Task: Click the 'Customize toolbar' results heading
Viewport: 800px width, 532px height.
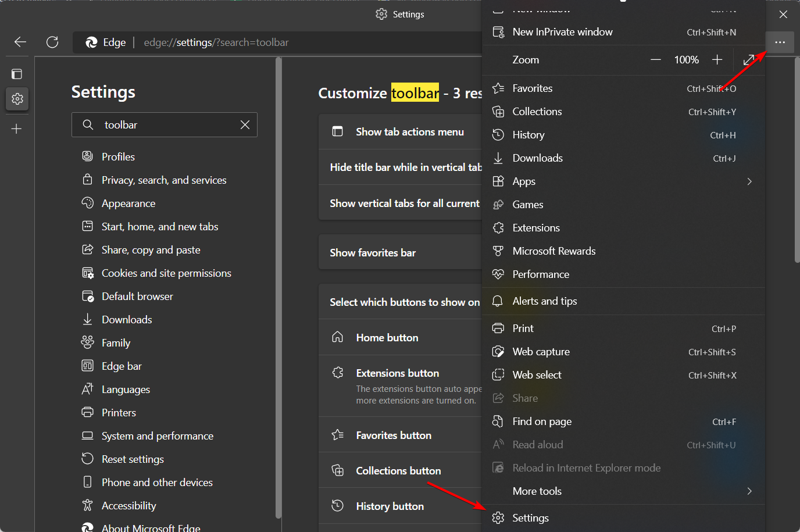Action: tap(400, 93)
